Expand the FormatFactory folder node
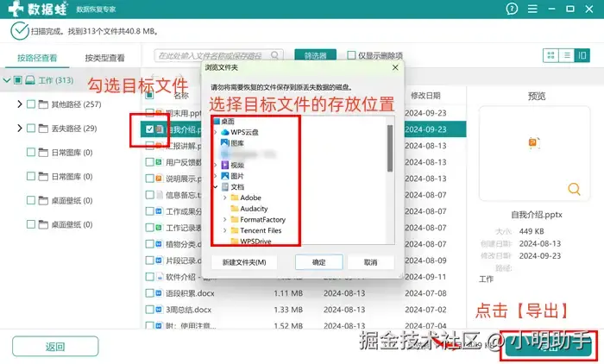The width and height of the screenshot is (604, 364). click(225, 220)
